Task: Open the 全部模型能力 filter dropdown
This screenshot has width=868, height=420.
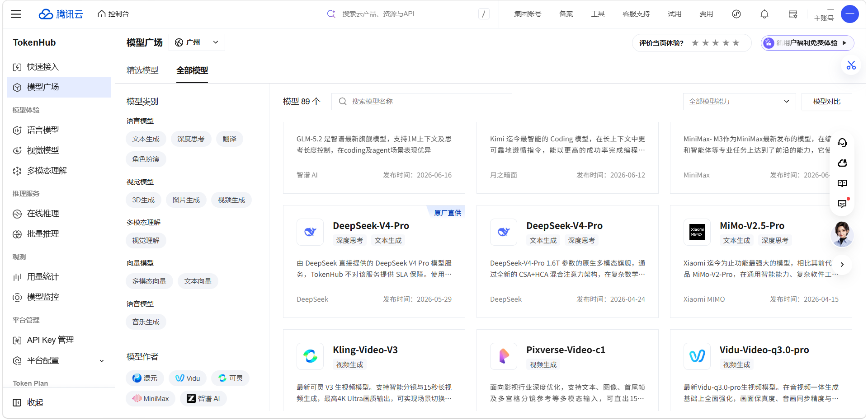Action: tap(739, 102)
